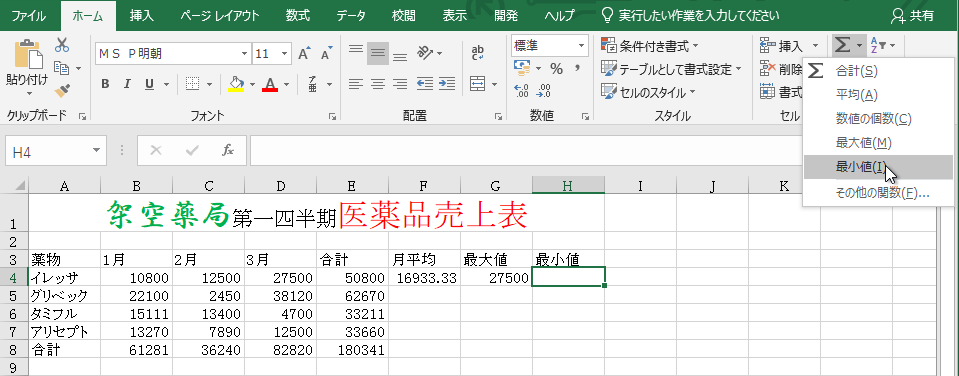
Task: Toggle Bold formatting
Action: (x=105, y=84)
